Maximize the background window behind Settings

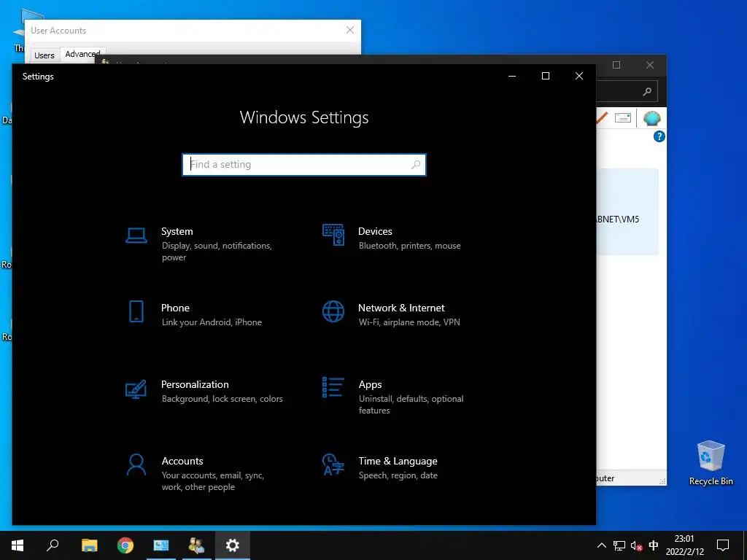click(616, 65)
